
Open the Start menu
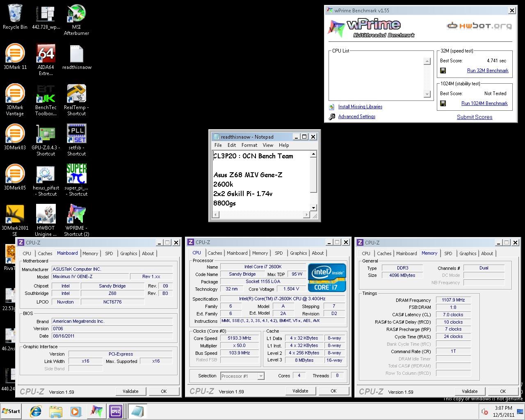(x=11, y=411)
